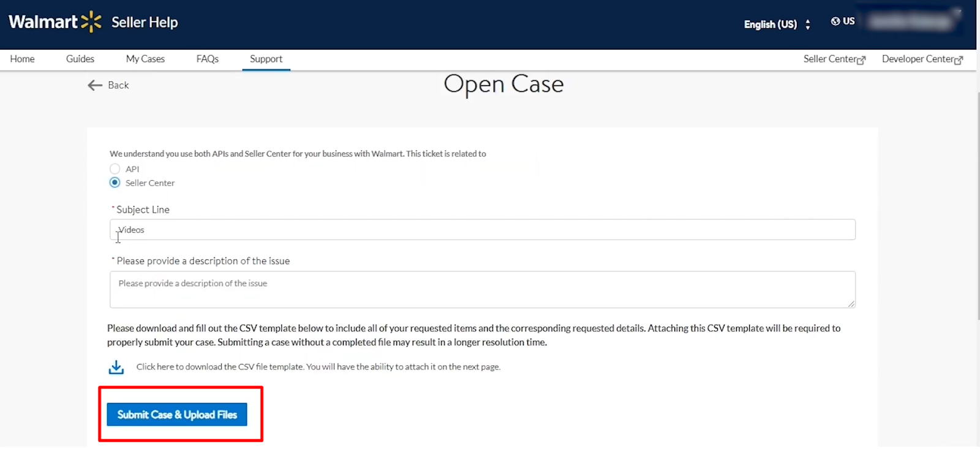Switch to the Support tab
This screenshot has width=980, height=449.
click(266, 59)
